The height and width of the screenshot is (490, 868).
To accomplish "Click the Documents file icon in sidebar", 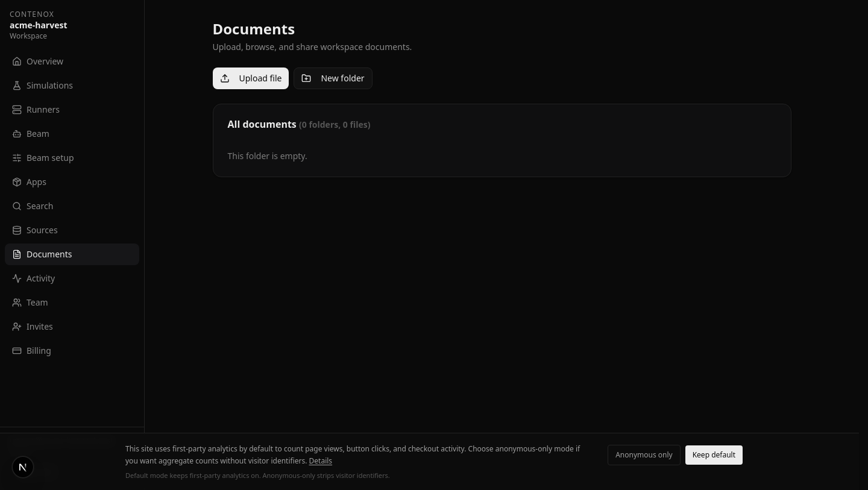I will pos(17,254).
